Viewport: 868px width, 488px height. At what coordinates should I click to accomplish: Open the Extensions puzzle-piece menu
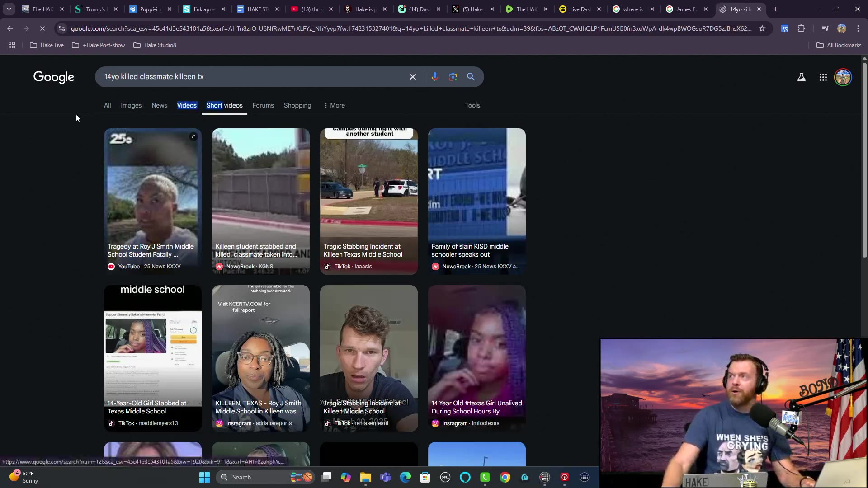(801, 28)
